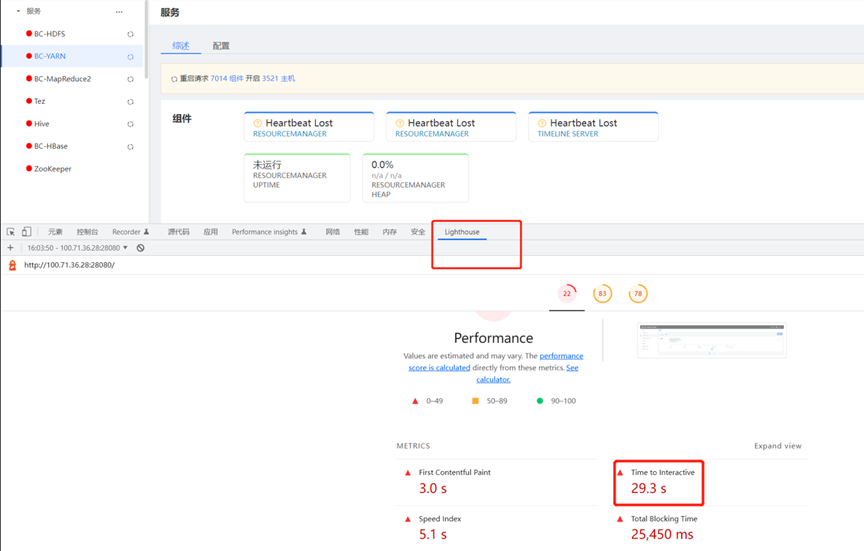Image resolution: width=864 pixels, height=551 pixels.
Task: Click the Total Blocking Time 25,450 ms value
Action: coord(662,534)
